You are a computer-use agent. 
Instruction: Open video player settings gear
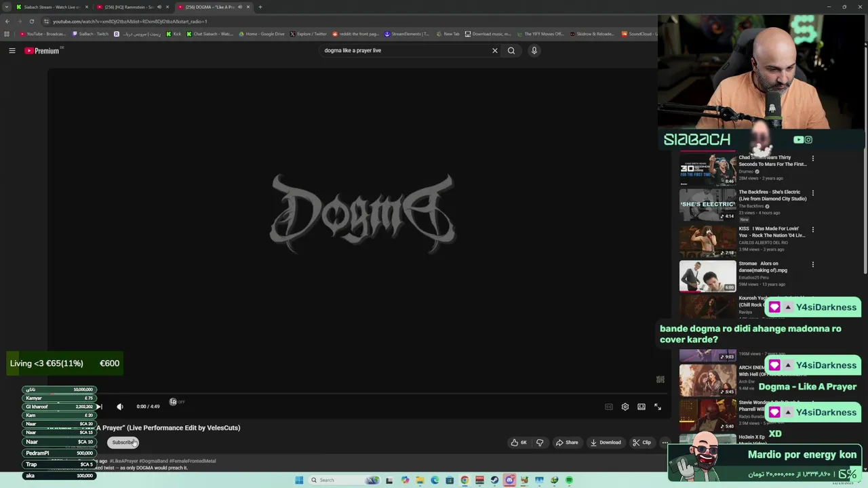(625, 407)
